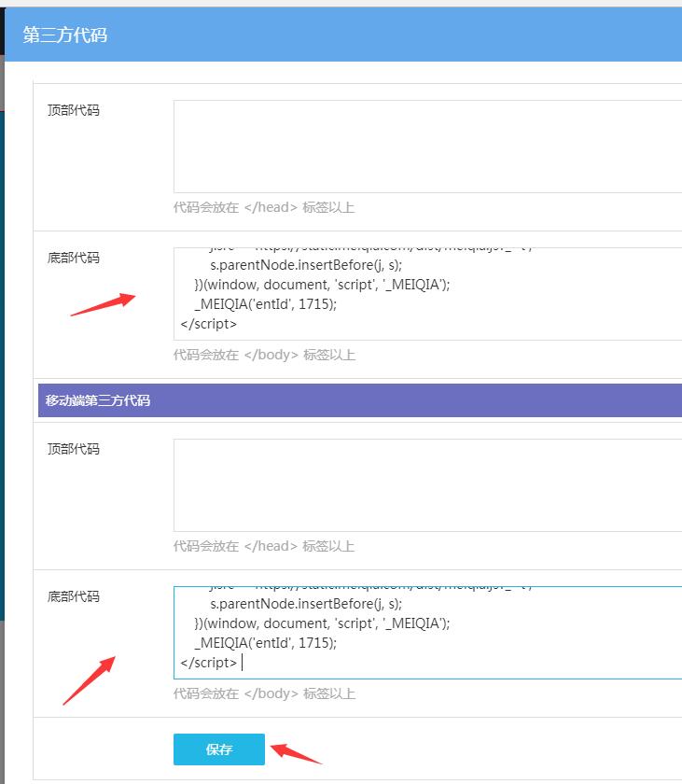Click the 保存 save button
Viewport: 682px width, 784px height.
coord(219,749)
